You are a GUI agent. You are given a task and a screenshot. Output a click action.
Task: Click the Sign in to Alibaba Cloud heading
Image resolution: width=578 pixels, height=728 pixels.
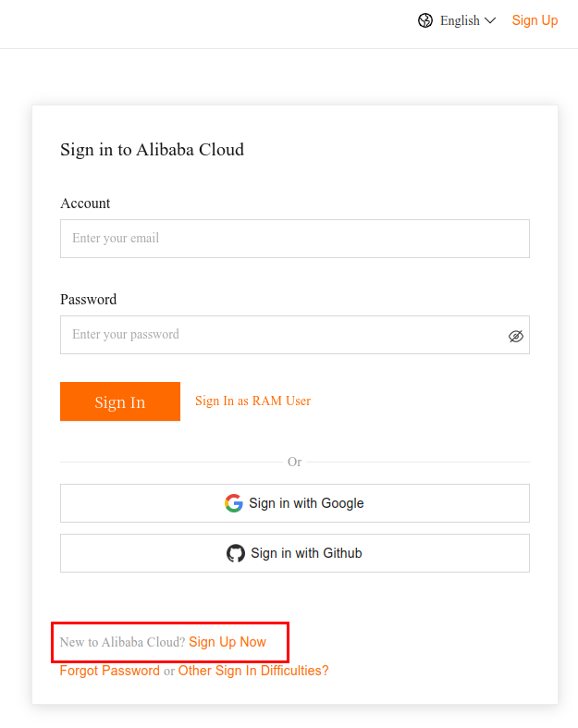pyautogui.click(x=152, y=150)
